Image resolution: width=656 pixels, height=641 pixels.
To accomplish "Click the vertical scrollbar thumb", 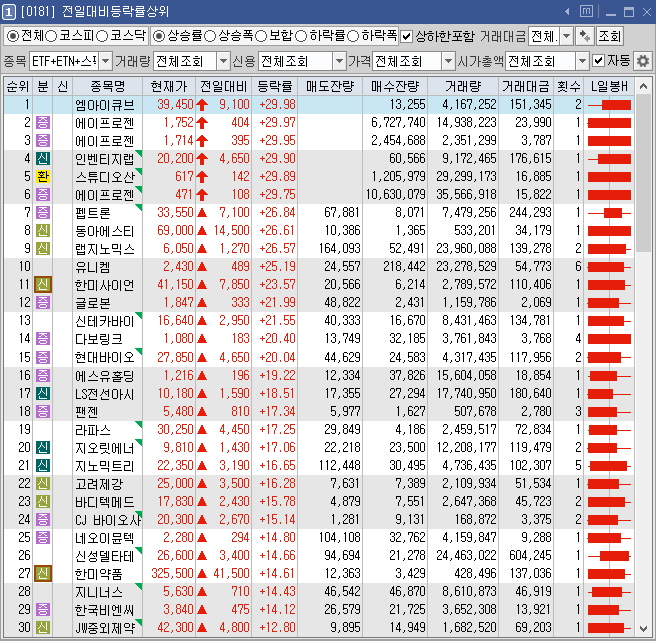I will (x=643, y=174).
